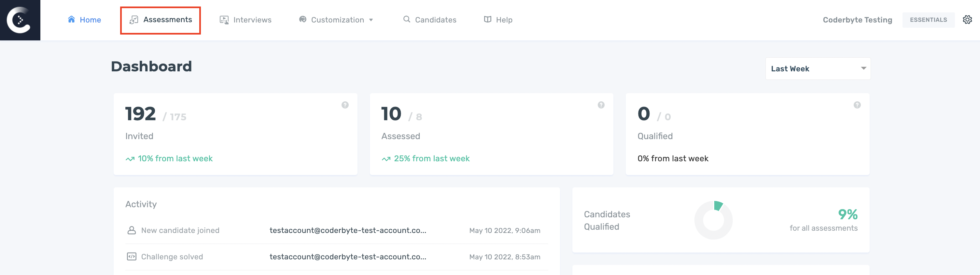
Task: Open the Assessments tab
Action: [161, 20]
